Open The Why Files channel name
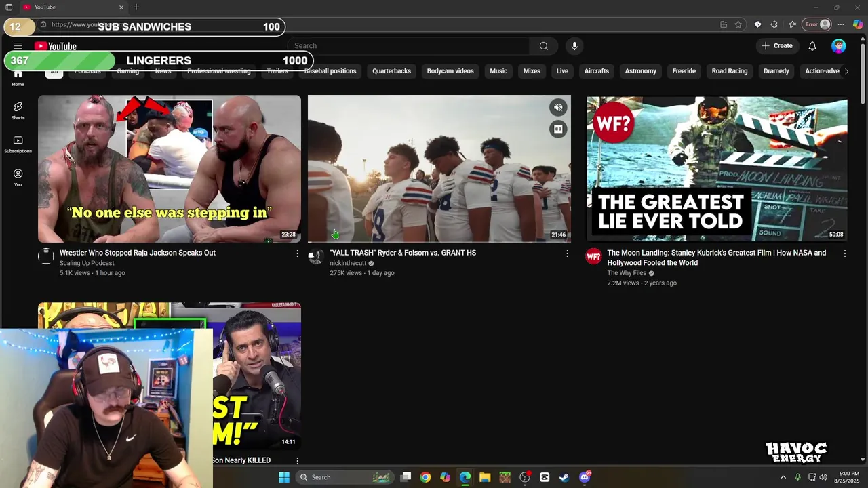 click(627, 273)
